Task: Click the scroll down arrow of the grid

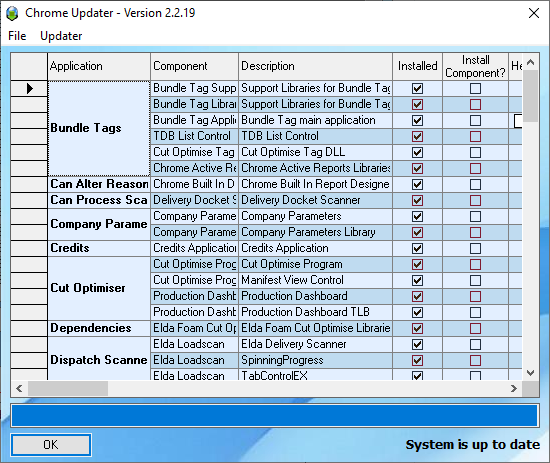Action: (530, 373)
